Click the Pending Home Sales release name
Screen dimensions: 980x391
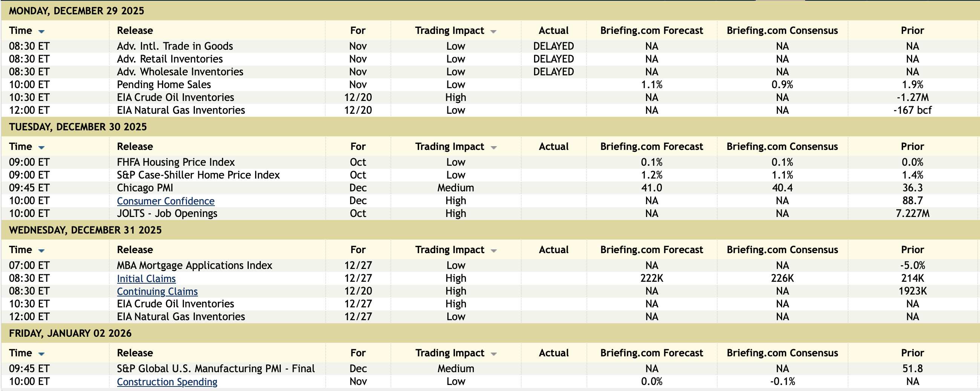(x=164, y=84)
